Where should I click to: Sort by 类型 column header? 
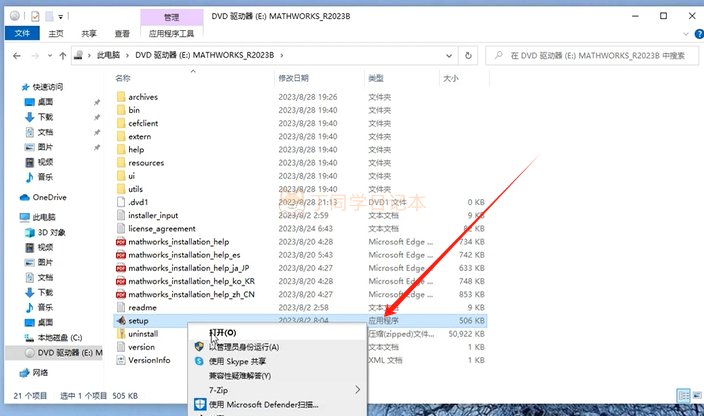point(376,78)
